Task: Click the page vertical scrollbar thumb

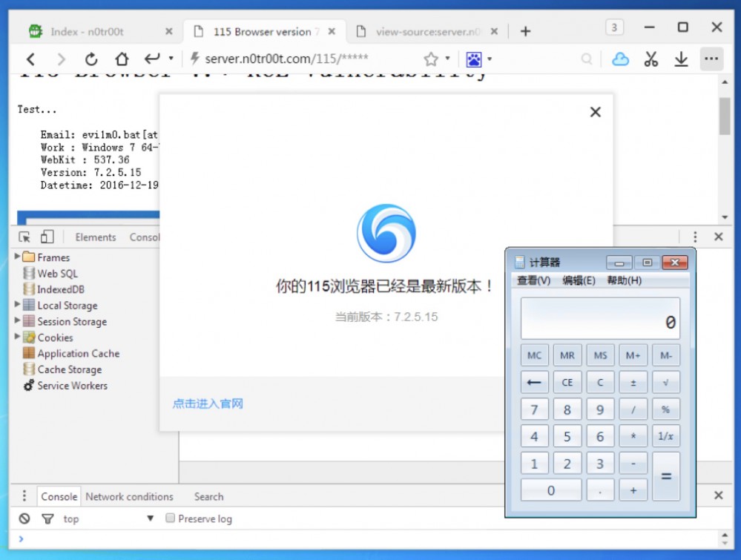Action: 725,116
